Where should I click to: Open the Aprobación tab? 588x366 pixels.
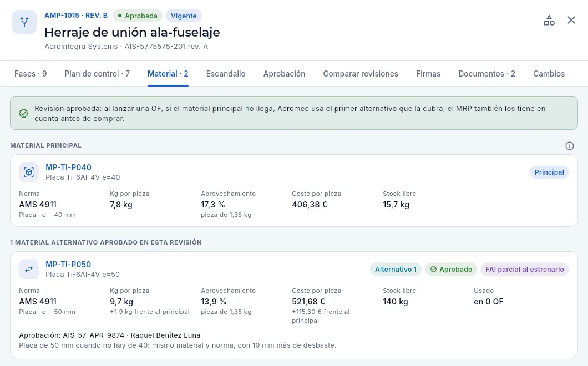284,74
